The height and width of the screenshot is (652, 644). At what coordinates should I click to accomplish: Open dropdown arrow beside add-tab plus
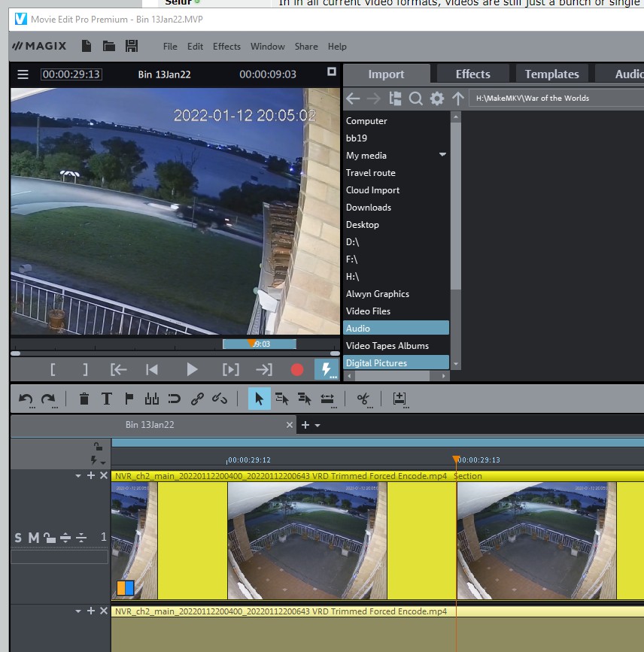[317, 426]
